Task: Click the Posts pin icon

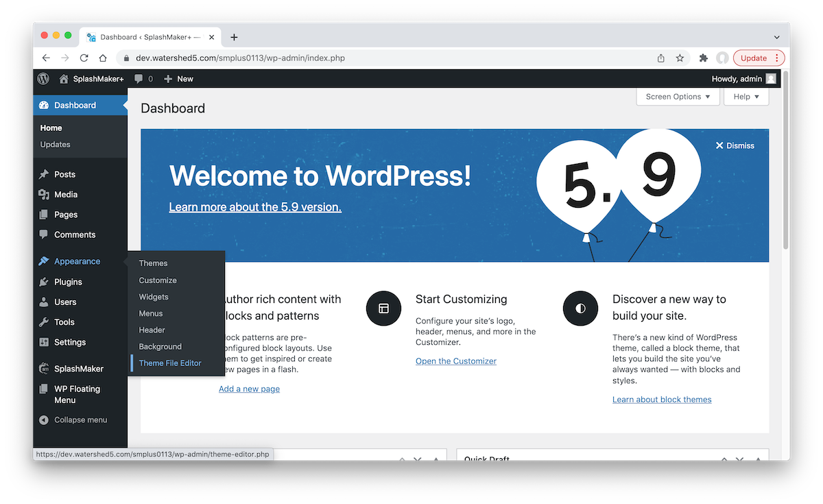Action: coord(44,174)
